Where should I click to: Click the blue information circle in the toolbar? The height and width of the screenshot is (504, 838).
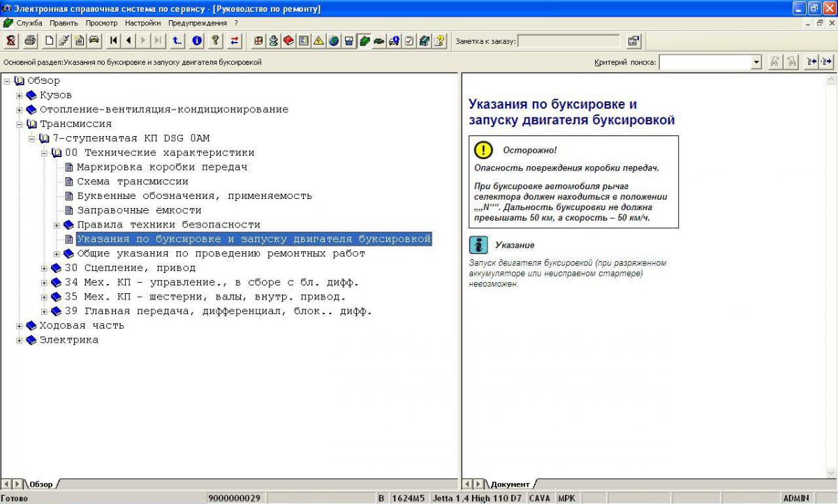[x=197, y=40]
